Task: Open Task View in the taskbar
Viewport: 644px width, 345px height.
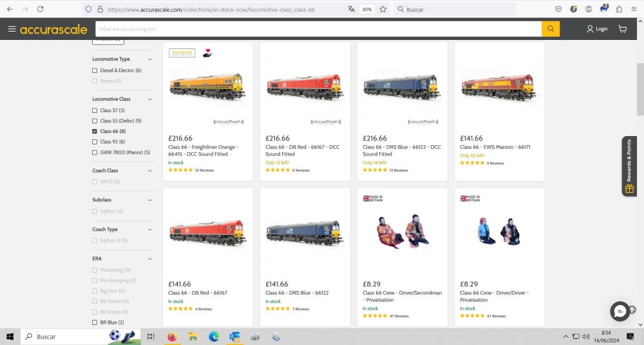Action: tap(151, 337)
